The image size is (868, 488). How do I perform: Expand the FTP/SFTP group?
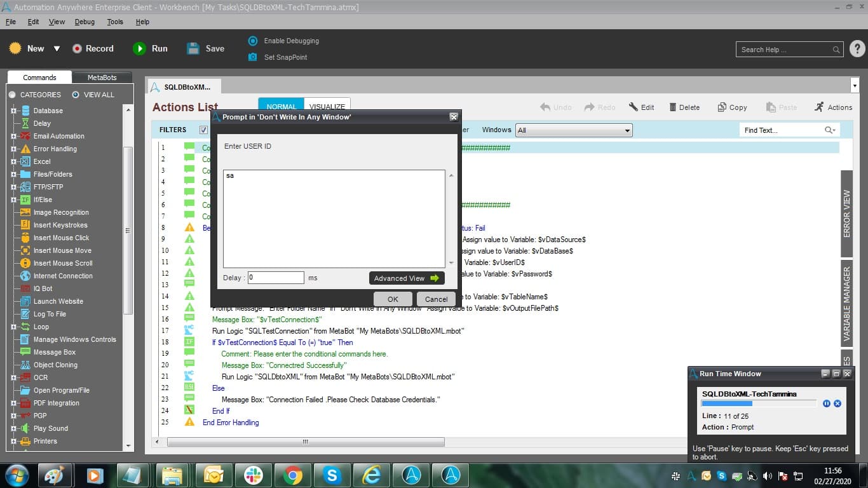pos(13,187)
